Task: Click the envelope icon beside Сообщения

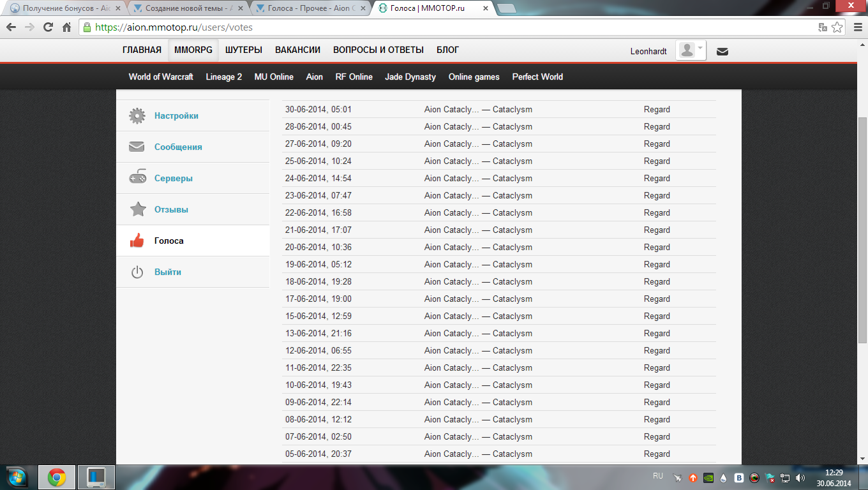Action: tap(137, 147)
